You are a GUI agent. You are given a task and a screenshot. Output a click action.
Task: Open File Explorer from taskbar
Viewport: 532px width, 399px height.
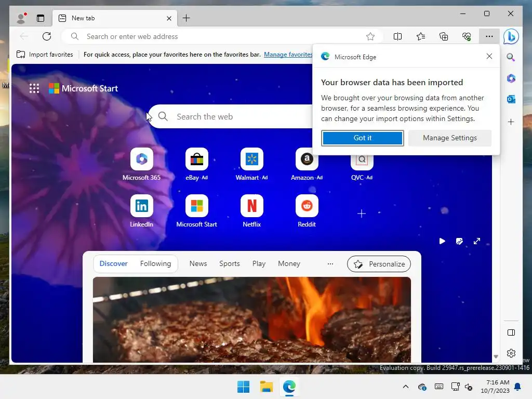267,387
